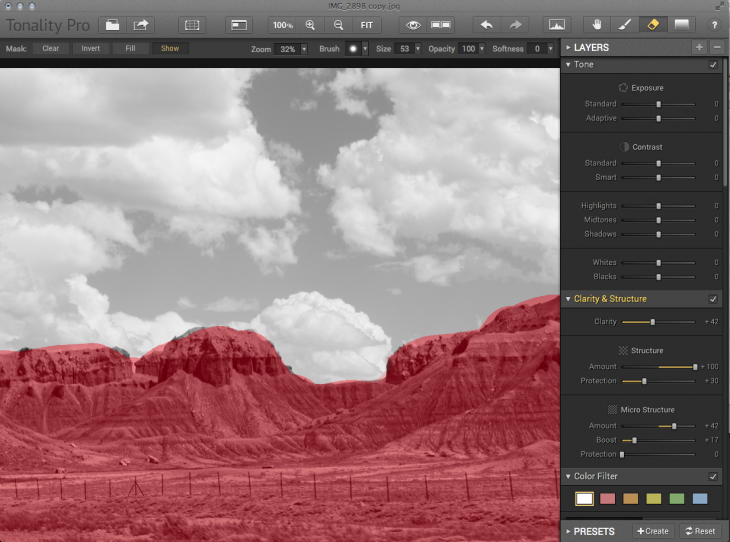The width and height of the screenshot is (730, 542).
Task: Click the open file folder icon
Action: pyautogui.click(x=112, y=24)
